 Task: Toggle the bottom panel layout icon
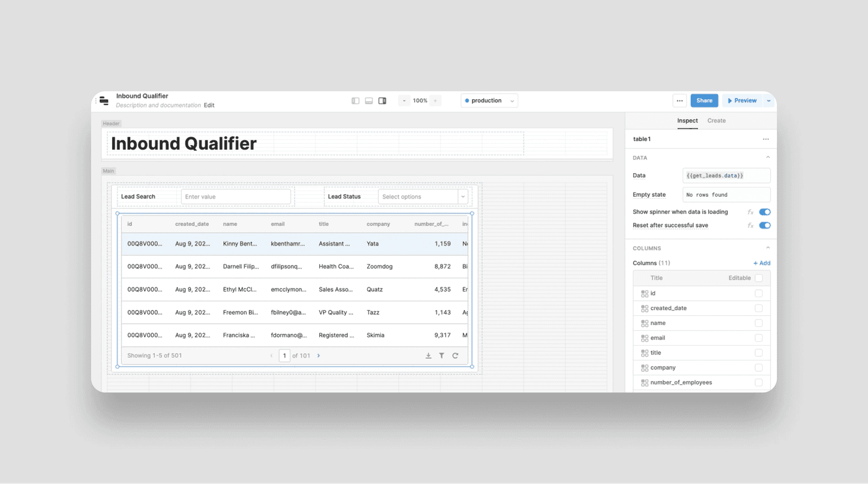coord(369,101)
